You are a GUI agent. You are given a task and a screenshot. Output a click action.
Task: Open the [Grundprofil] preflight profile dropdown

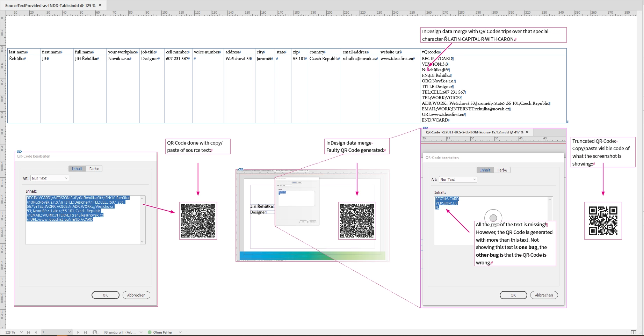point(141,332)
